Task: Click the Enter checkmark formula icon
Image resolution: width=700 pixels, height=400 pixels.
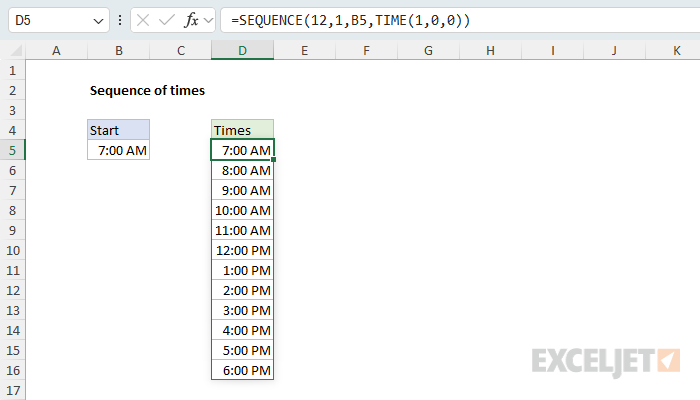Action: pos(167,20)
